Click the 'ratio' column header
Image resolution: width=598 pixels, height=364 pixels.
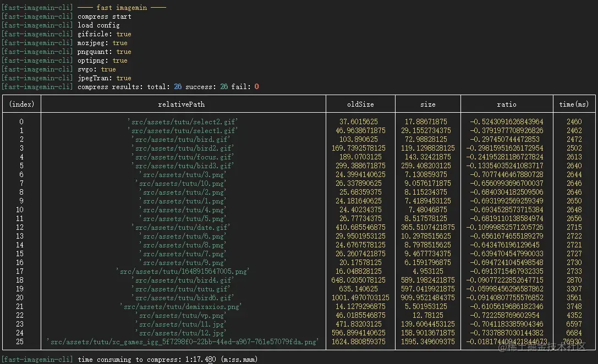click(x=507, y=104)
